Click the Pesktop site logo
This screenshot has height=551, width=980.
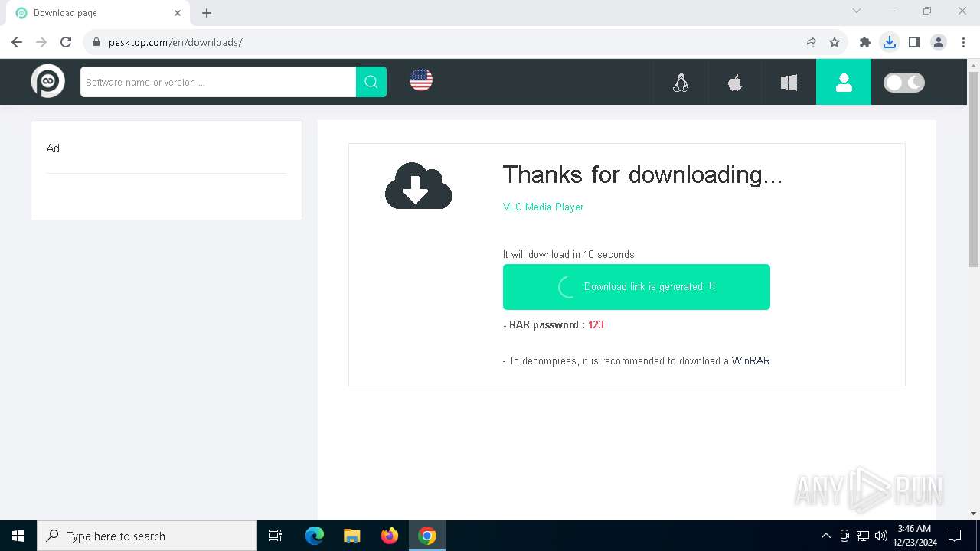point(47,81)
